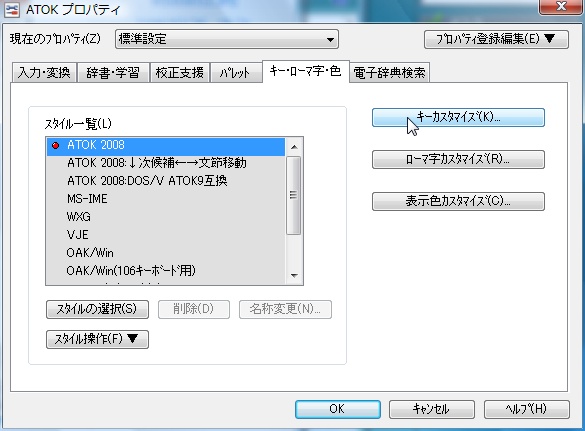Click the style list scroll down arrow

294,276
